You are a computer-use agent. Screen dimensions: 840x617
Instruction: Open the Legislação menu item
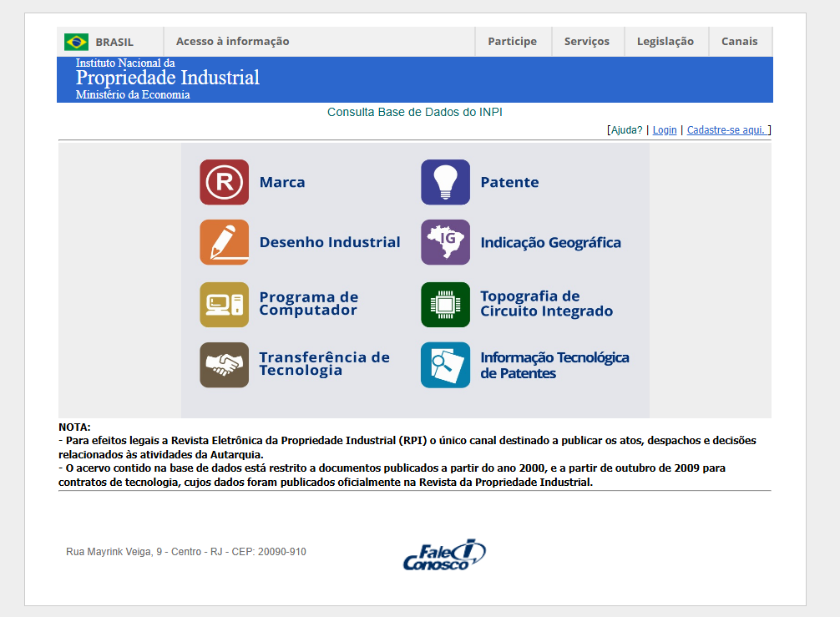pos(665,41)
